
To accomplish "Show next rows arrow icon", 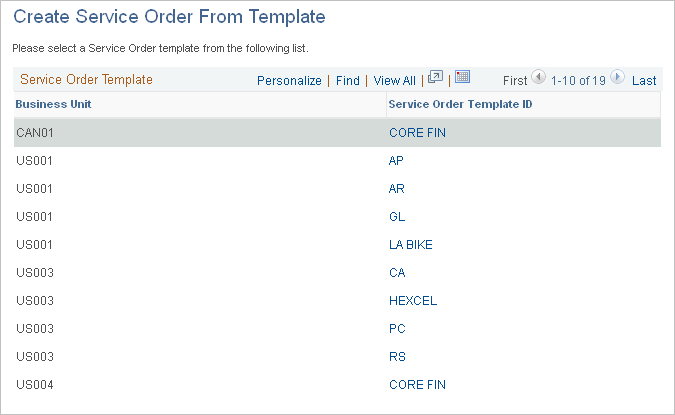I will pyautogui.click(x=617, y=77).
